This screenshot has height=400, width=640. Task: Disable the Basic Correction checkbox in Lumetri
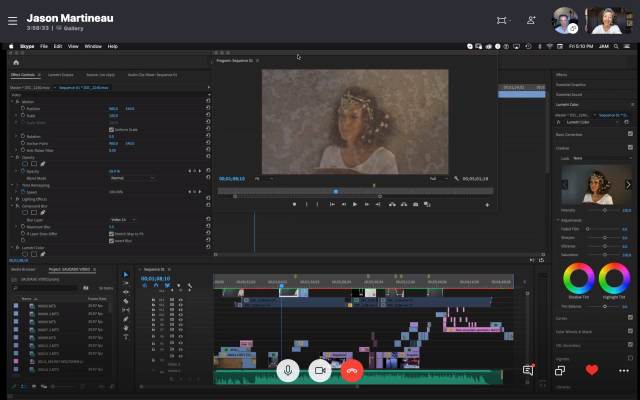[629, 133]
